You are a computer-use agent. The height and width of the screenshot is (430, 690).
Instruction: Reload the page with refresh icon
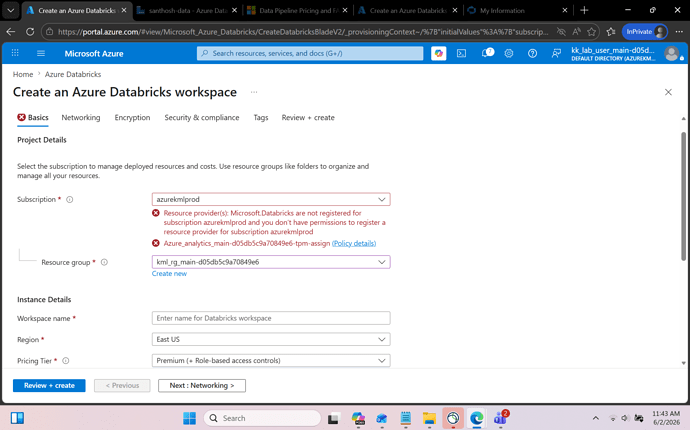click(x=30, y=32)
